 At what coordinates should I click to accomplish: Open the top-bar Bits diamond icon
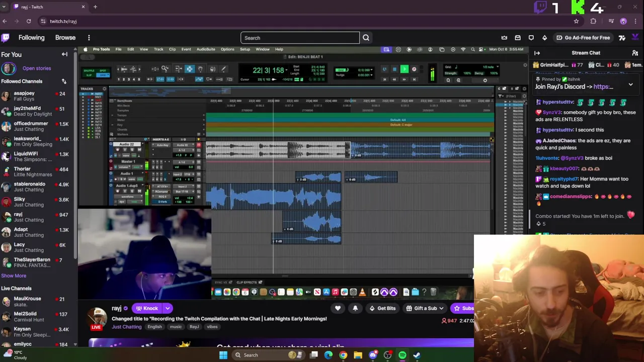[544, 38]
